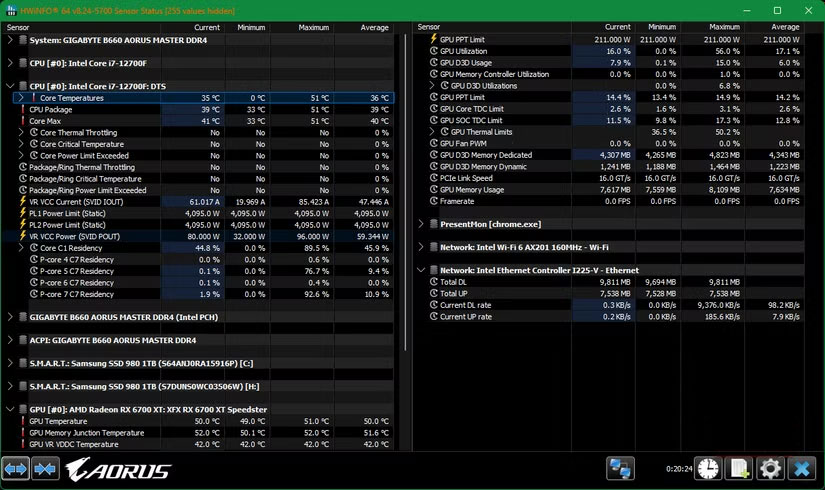Select the GPU SOC TDC Limit row
Screen dimensions: 825x490
point(609,120)
